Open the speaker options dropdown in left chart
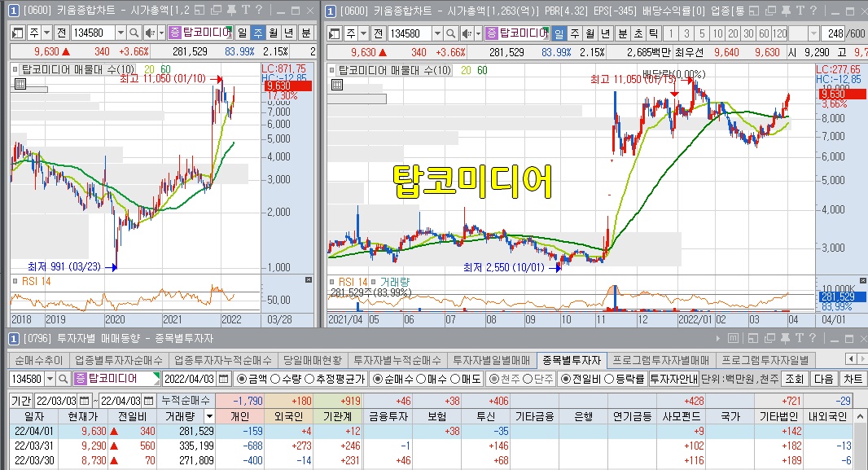This screenshot has width=868, height=470. point(161,33)
